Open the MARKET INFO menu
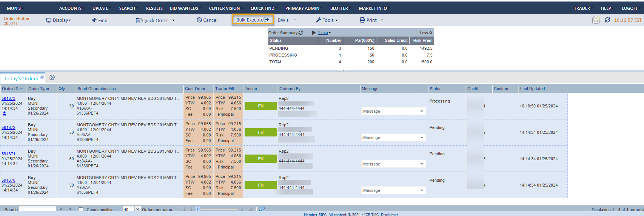This screenshot has width=644, height=216. click(373, 8)
